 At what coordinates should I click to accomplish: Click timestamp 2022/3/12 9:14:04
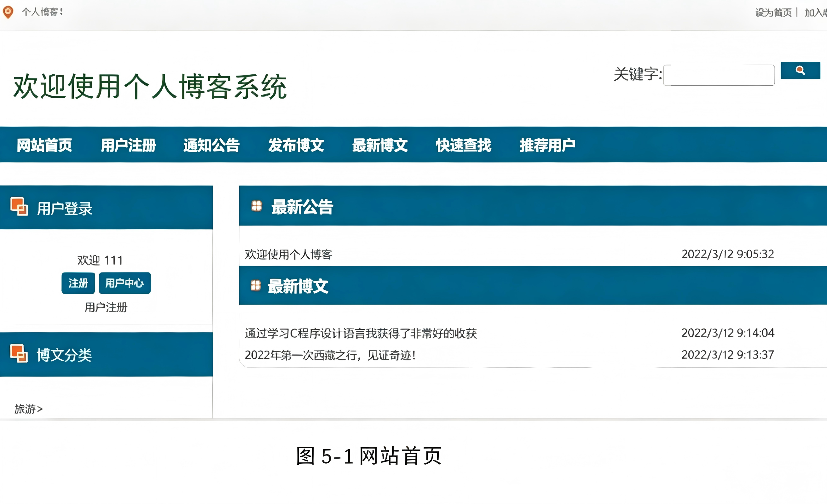(x=728, y=333)
